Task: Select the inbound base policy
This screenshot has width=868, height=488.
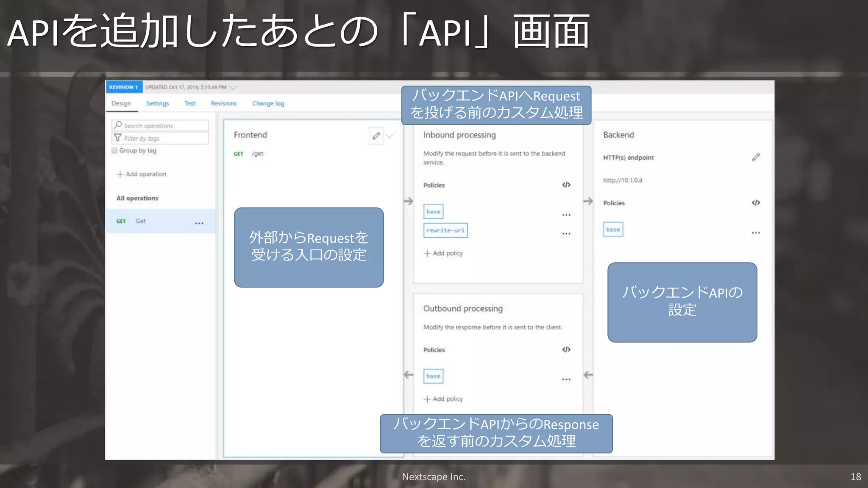Action: tap(433, 211)
